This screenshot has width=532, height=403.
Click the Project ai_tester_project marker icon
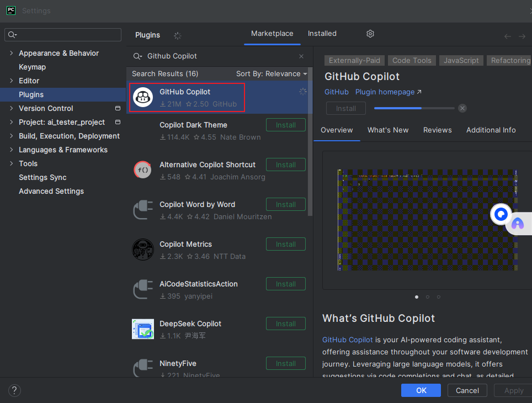coord(118,122)
